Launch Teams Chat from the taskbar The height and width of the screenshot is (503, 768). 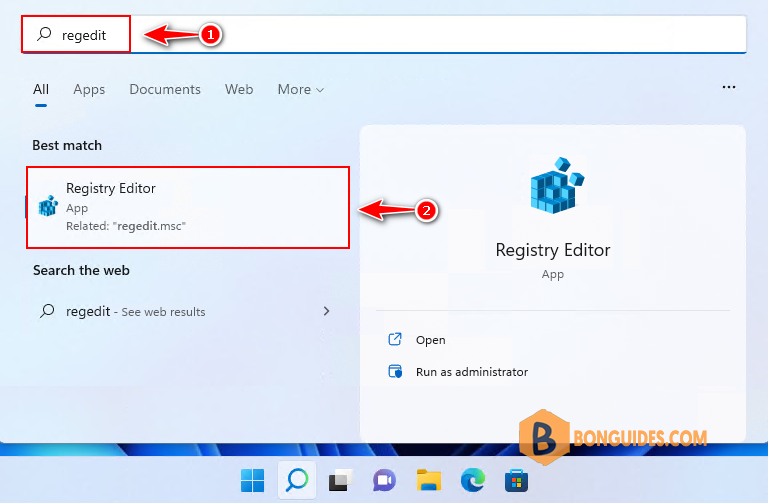pyautogui.click(x=384, y=480)
